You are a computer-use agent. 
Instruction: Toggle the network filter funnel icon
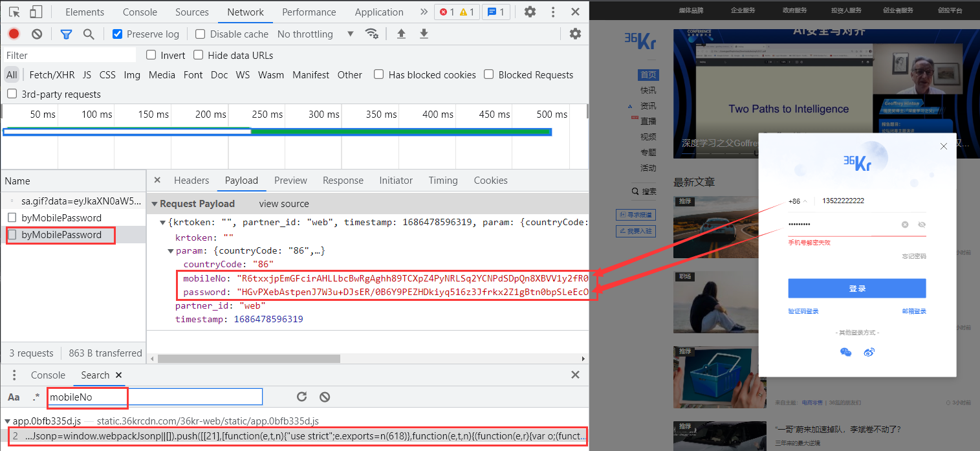[x=66, y=34]
